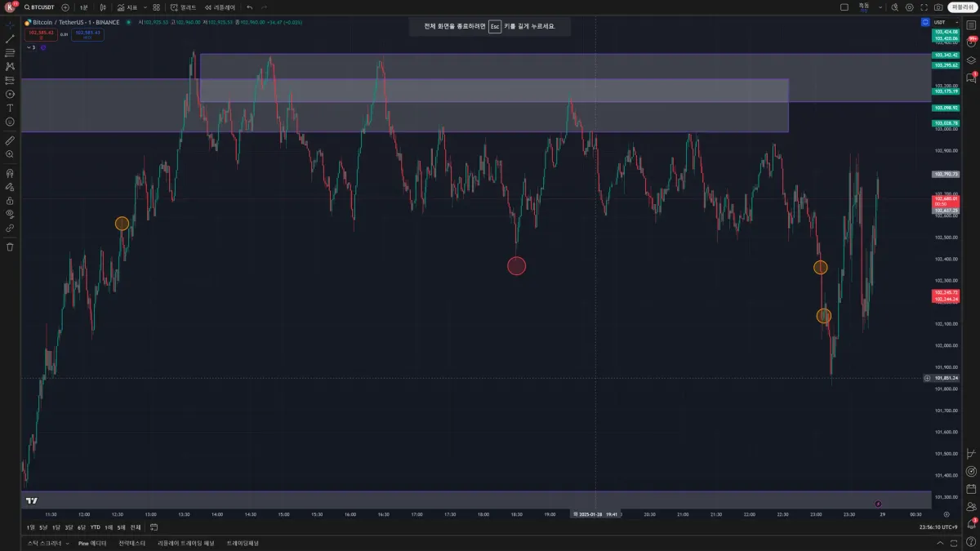Remove drawings with the trash icon
The image size is (980, 551).
click(x=10, y=247)
